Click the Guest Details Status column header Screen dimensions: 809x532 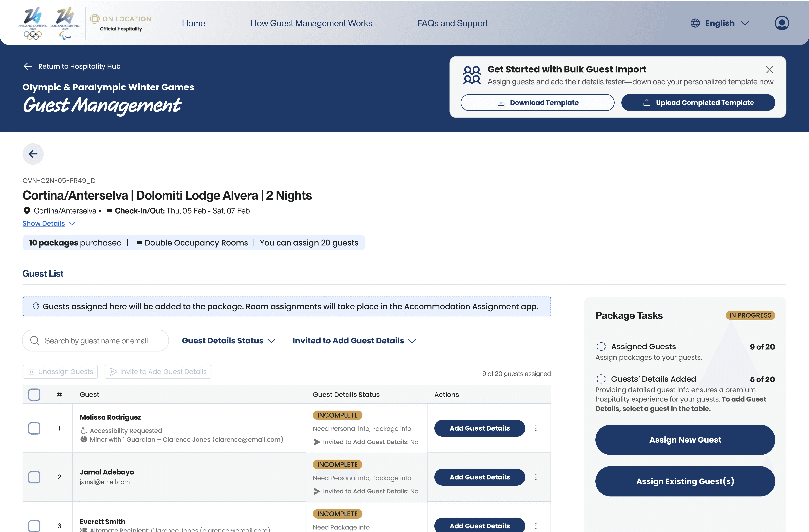[346, 394]
